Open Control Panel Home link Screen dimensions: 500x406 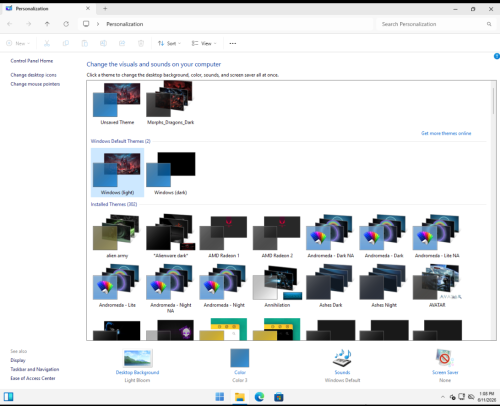pos(32,61)
